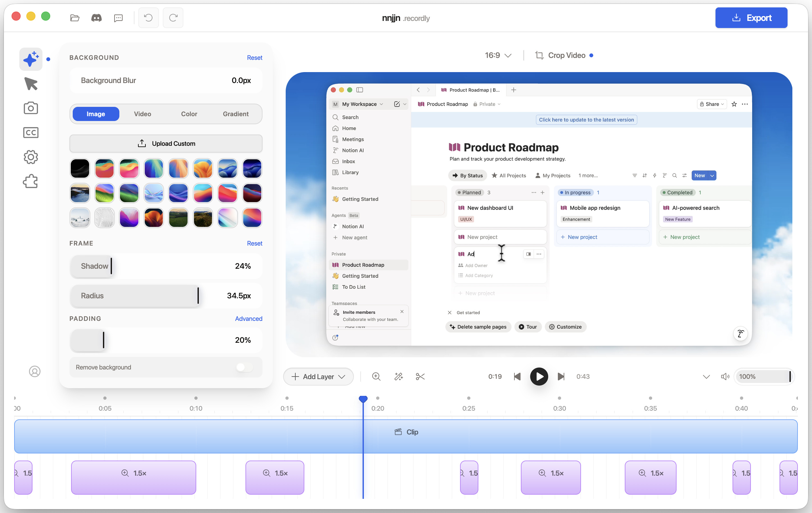Open the CC captions panel icon
This screenshot has width=812, height=513.
pyautogui.click(x=31, y=133)
